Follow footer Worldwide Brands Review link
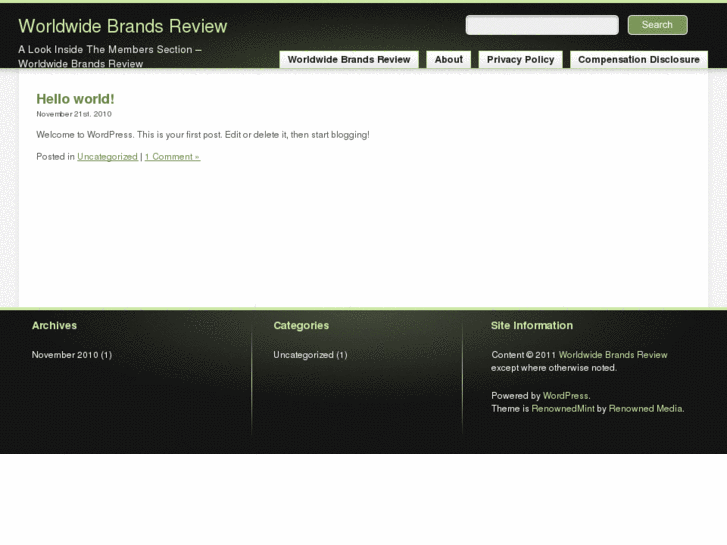 (613, 355)
